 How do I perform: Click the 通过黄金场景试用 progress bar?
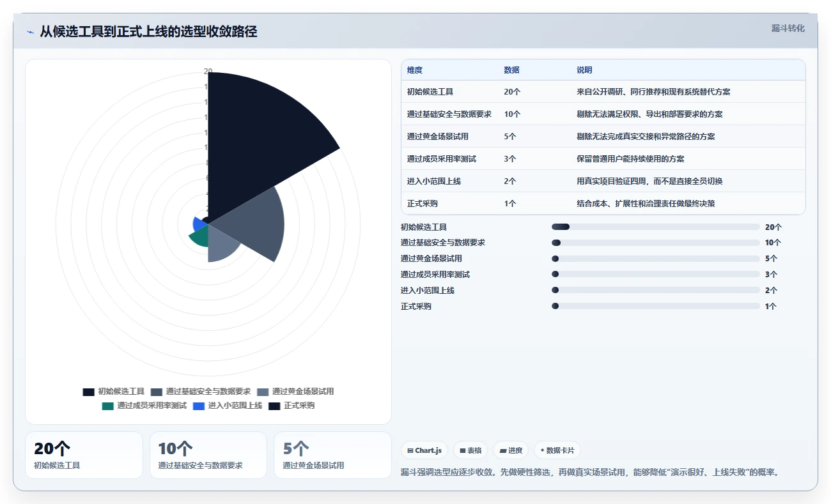pyautogui.click(x=656, y=259)
